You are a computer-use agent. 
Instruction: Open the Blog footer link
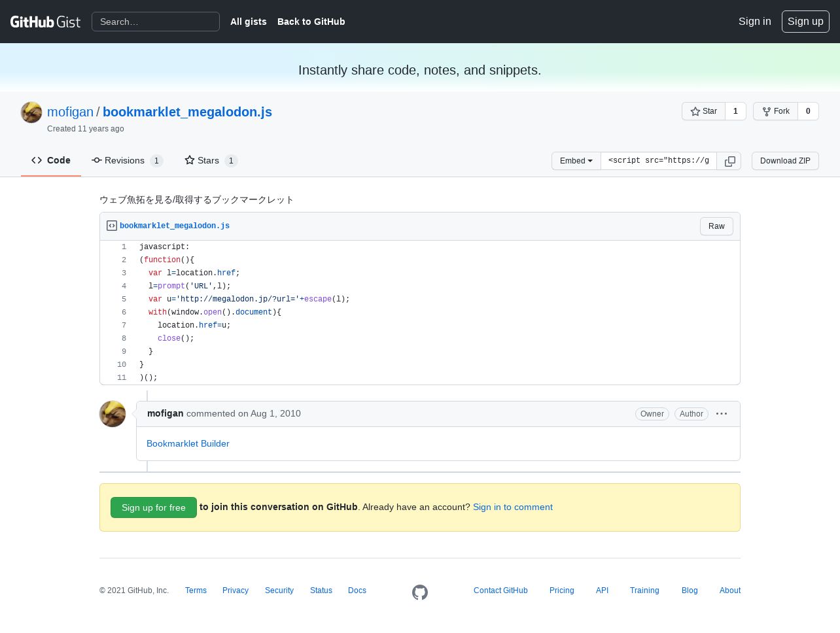coord(690,590)
